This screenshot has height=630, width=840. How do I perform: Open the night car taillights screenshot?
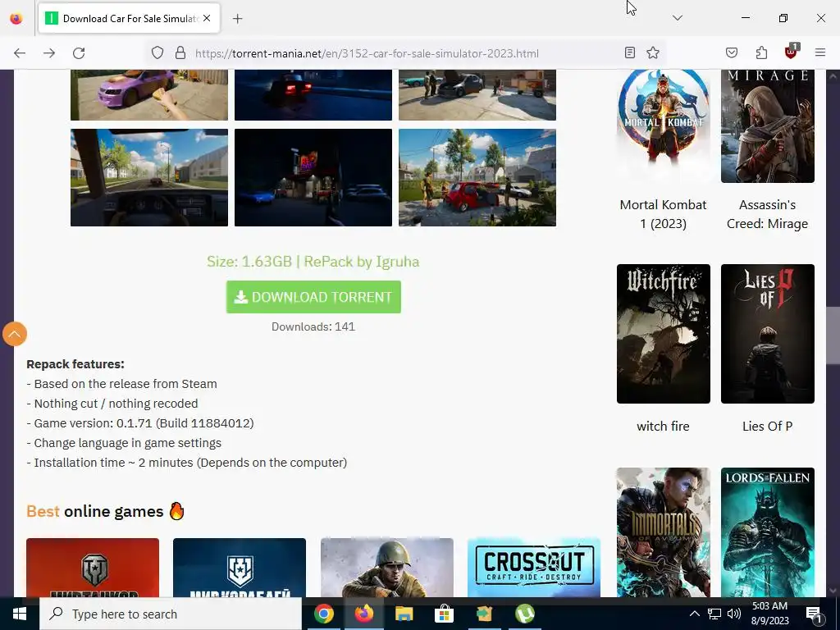click(x=313, y=95)
